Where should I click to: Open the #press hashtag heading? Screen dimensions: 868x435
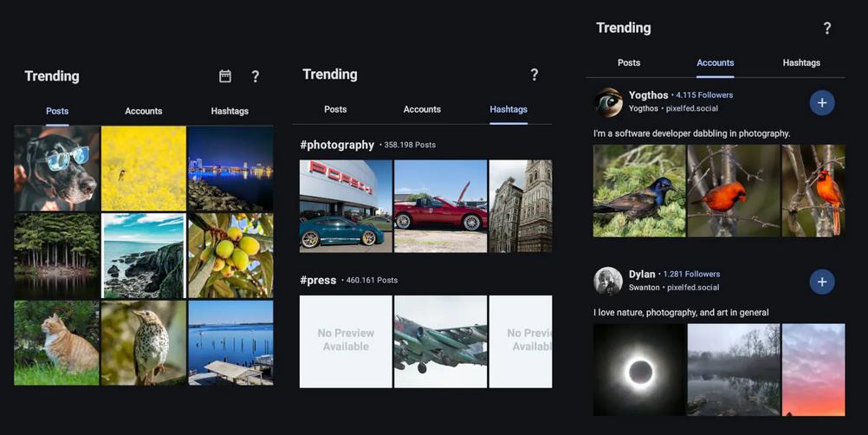(x=318, y=280)
